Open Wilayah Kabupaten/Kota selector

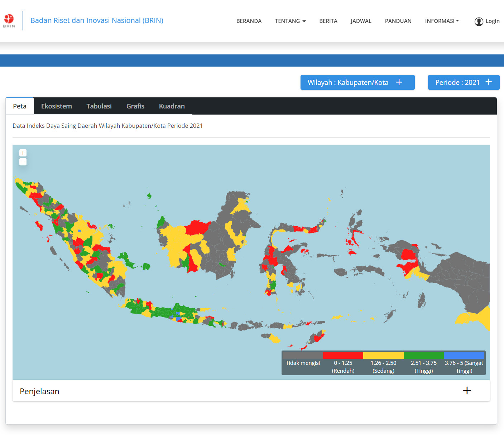click(x=347, y=82)
